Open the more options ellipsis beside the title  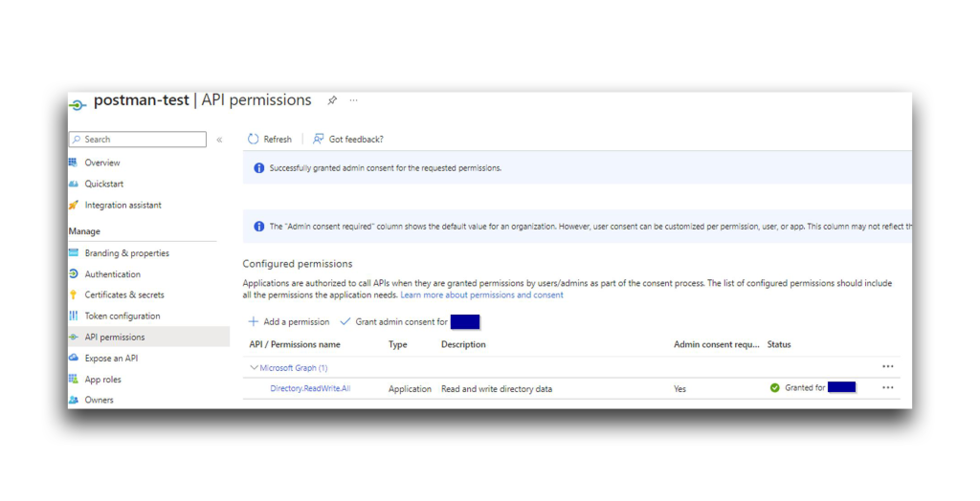click(354, 100)
